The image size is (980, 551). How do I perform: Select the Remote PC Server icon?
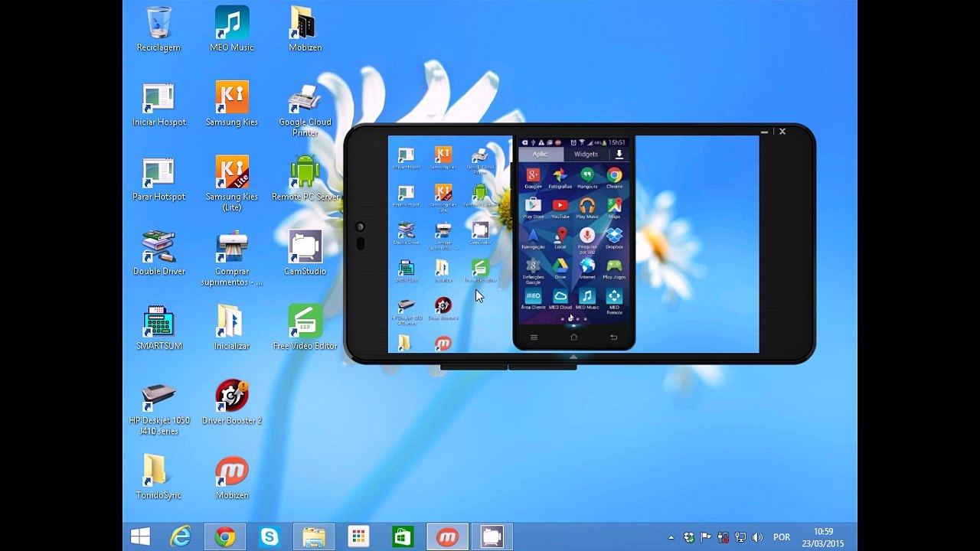click(305, 179)
